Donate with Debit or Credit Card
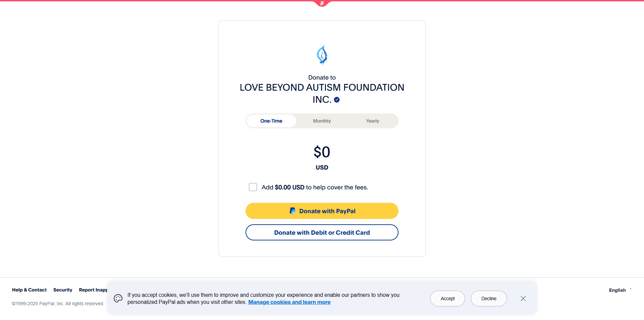The height and width of the screenshot is (320, 644). pyautogui.click(x=322, y=232)
